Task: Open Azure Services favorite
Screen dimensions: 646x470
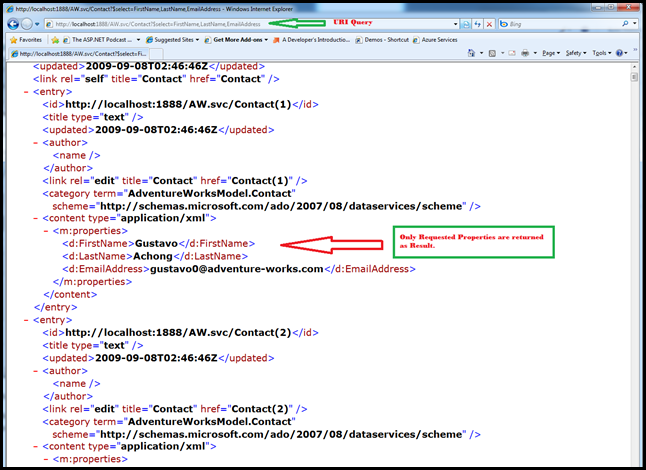Action: 435,40
